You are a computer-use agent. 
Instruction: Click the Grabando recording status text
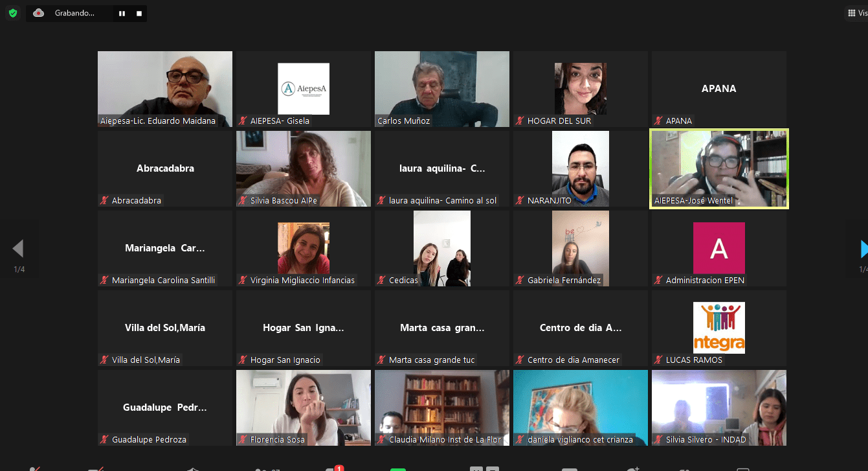coord(74,13)
